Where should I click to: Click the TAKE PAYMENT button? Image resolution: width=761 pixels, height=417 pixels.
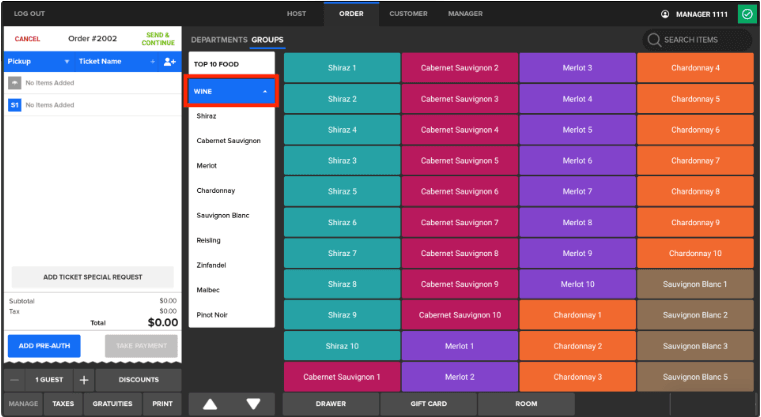pos(141,346)
